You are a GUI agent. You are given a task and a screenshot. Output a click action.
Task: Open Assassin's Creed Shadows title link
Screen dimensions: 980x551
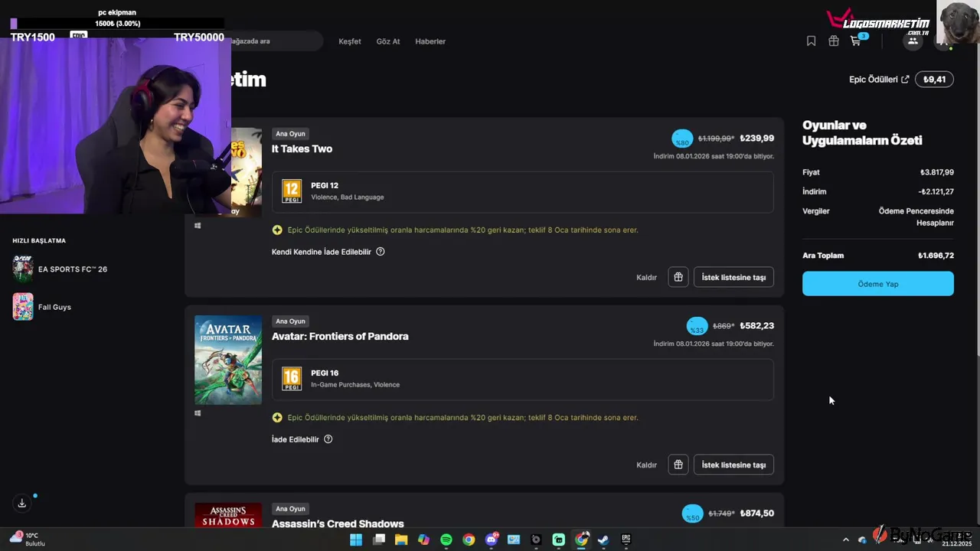[x=338, y=524]
